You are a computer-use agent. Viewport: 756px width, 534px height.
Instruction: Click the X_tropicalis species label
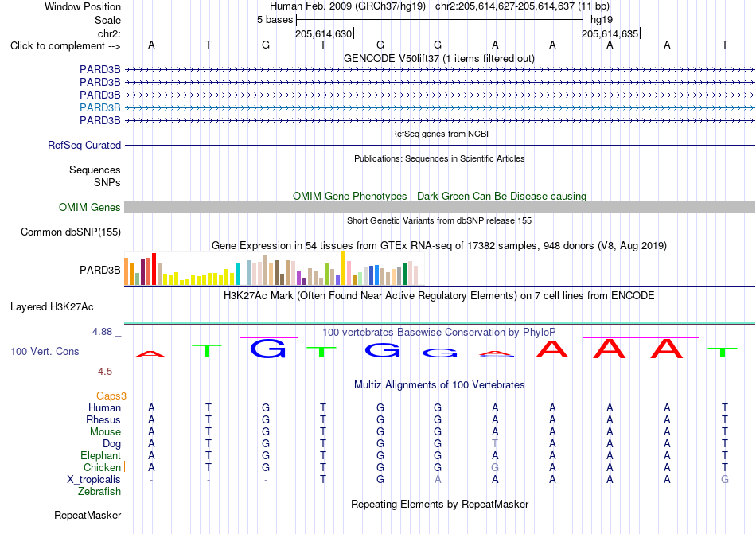click(x=94, y=480)
